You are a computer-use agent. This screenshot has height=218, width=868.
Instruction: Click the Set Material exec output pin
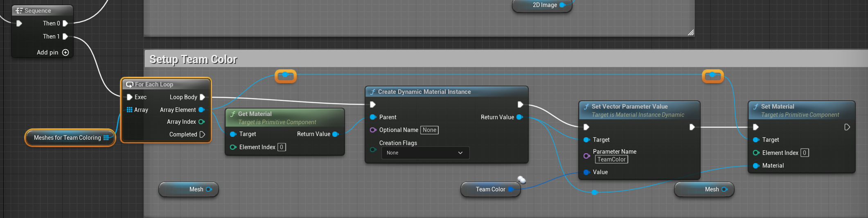tap(847, 127)
